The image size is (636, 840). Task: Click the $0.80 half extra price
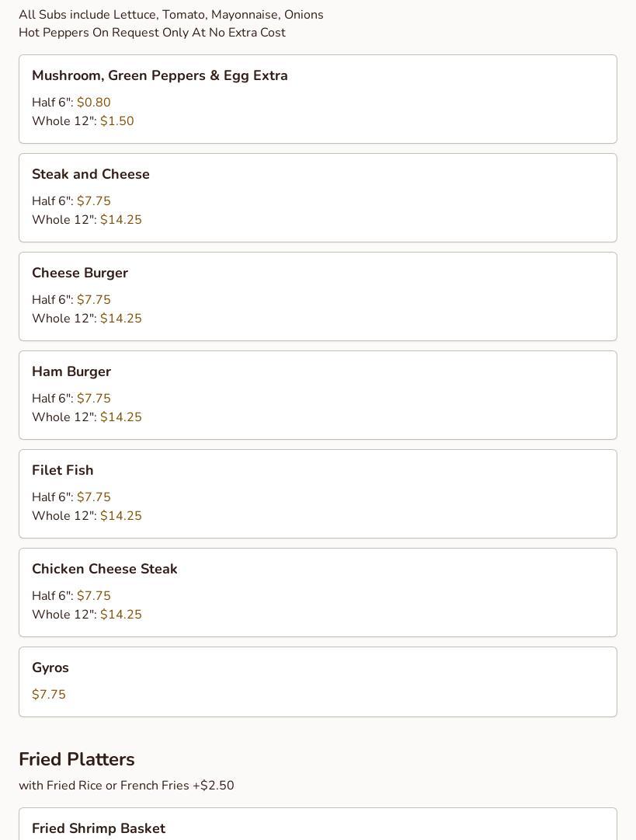click(x=94, y=103)
